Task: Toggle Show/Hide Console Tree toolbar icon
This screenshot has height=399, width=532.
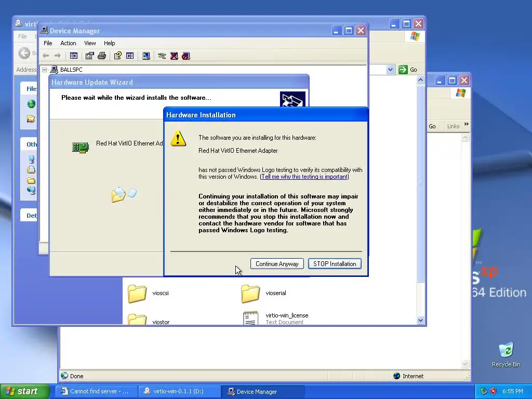Action: 74,56
